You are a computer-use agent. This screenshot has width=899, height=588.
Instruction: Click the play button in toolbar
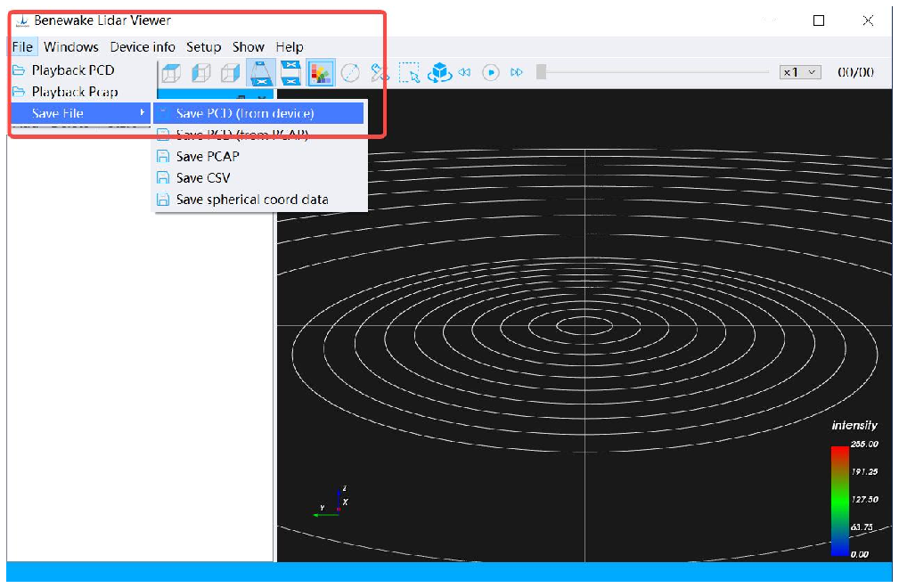[491, 73]
